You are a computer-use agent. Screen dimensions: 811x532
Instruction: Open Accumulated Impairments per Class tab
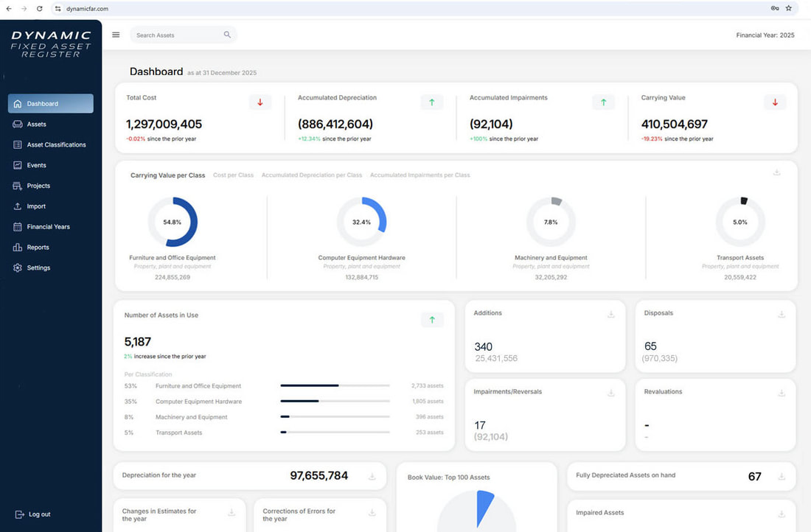click(420, 175)
